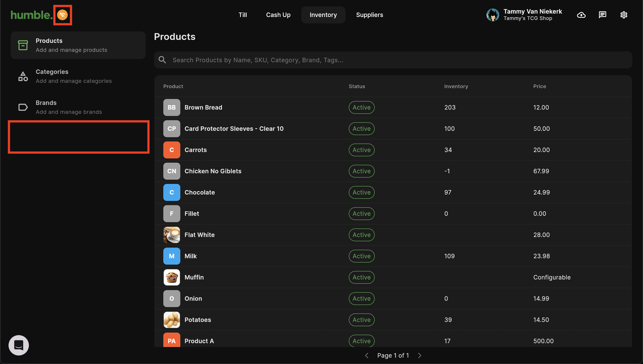Image resolution: width=643 pixels, height=364 pixels.
Task: Click the Products box icon in sidebar
Action: tap(23, 45)
